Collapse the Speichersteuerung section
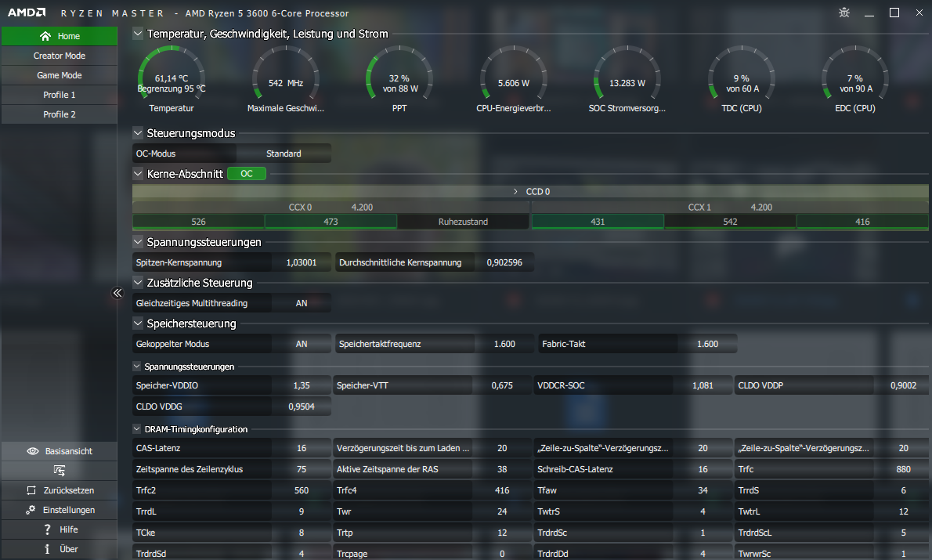Screen dimensions: 932x560 pyautogui.click(x=138, y=323)
